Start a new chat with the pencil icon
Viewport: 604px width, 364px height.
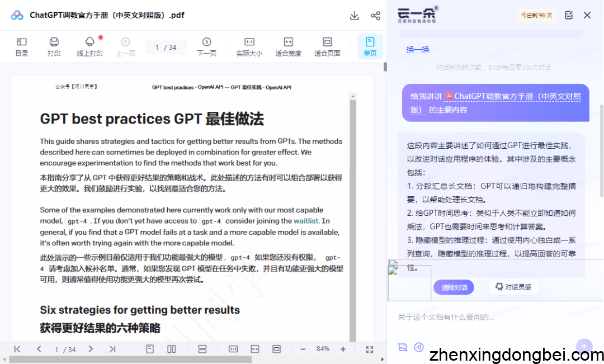pos(569,15)
